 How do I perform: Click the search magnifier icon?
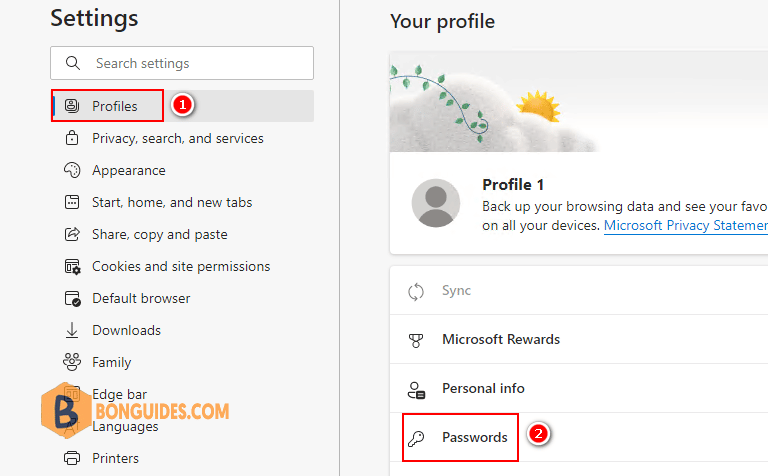[x=72, y=63]
